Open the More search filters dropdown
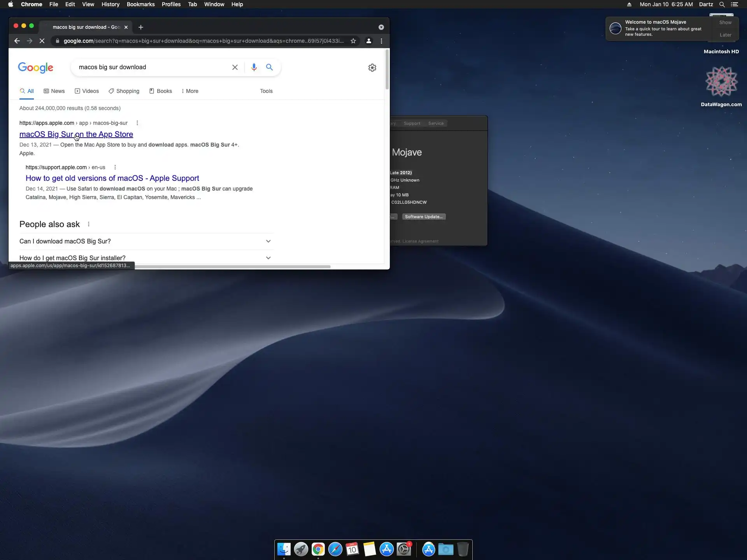 click(190, 91)
